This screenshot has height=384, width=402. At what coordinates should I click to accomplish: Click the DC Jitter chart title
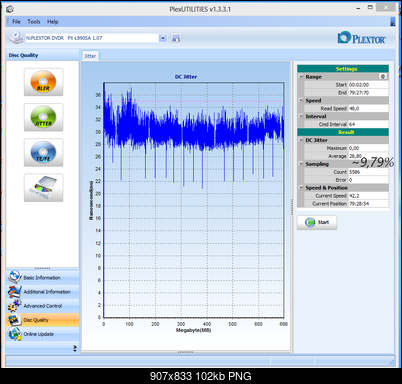tap(186, 77)
